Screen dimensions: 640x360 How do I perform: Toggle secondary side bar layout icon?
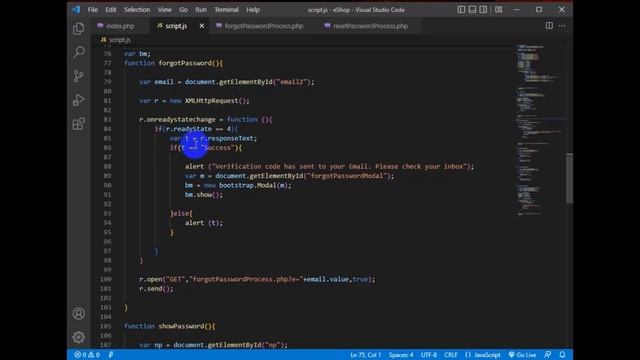483,9
